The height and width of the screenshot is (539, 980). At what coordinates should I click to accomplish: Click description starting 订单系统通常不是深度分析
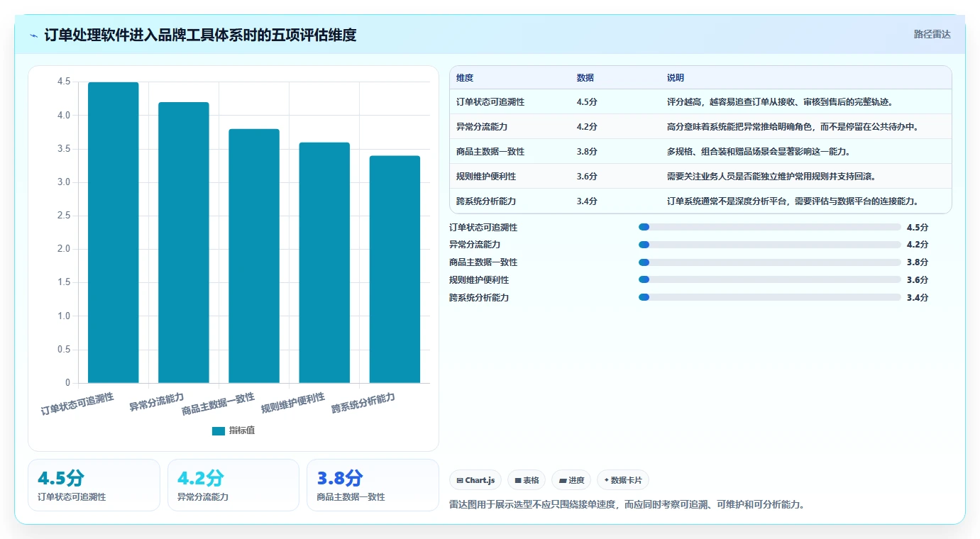coord(793,201)
